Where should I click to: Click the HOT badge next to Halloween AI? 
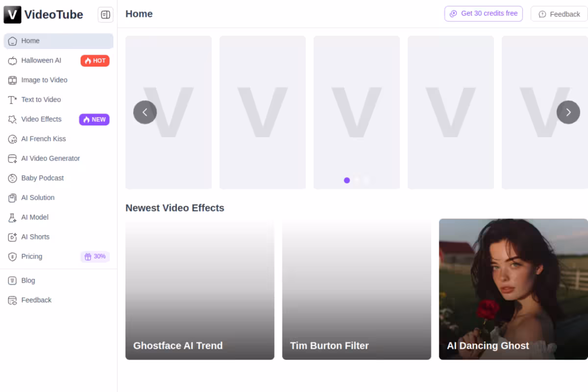(x=95, y=61)
